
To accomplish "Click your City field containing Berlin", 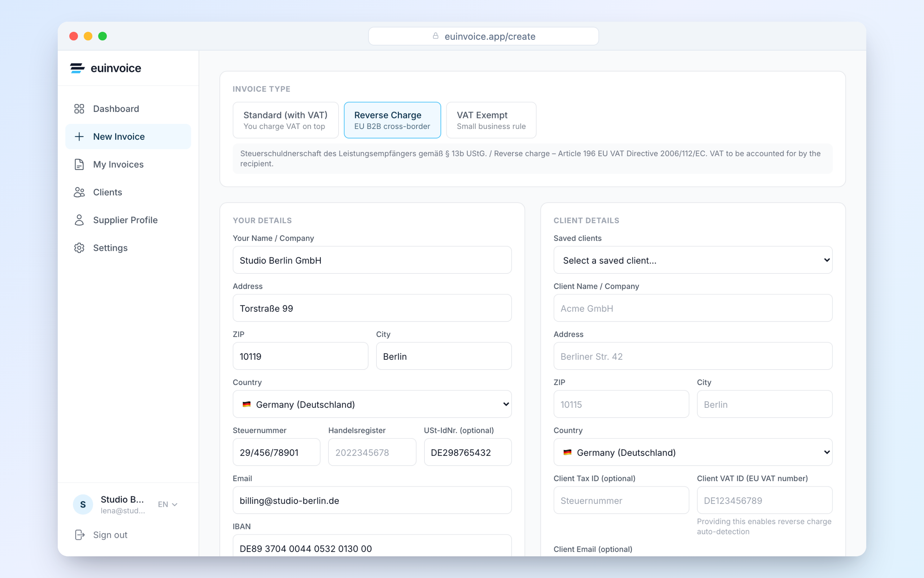I will pyautogui.click(x=444, y=356).
